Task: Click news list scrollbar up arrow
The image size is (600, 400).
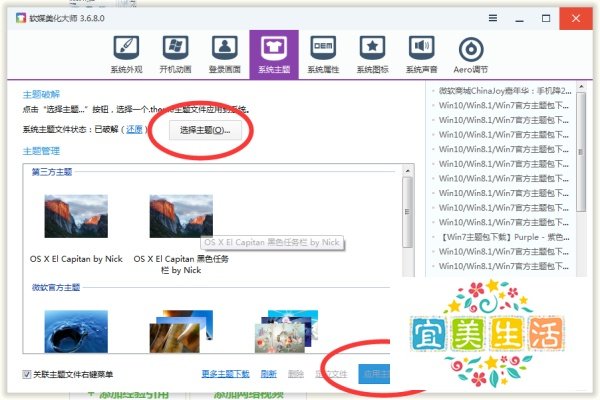Action: (x=581, y=87)
